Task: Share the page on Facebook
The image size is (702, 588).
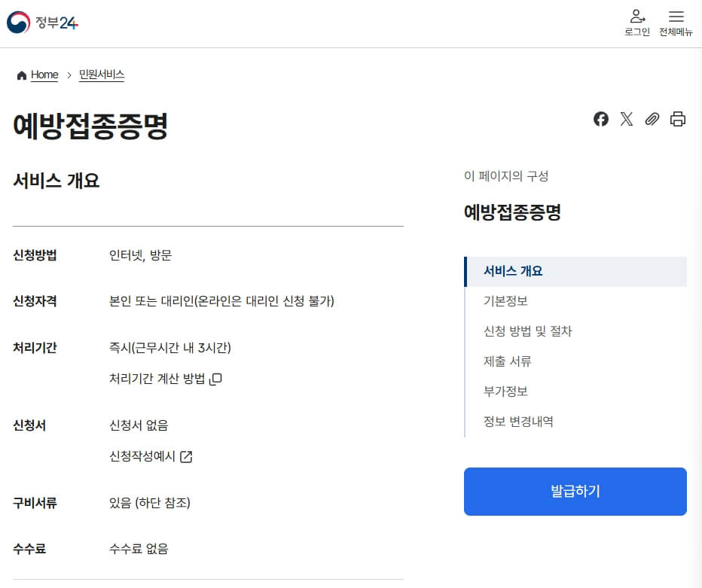Action: tap(600, 119)
